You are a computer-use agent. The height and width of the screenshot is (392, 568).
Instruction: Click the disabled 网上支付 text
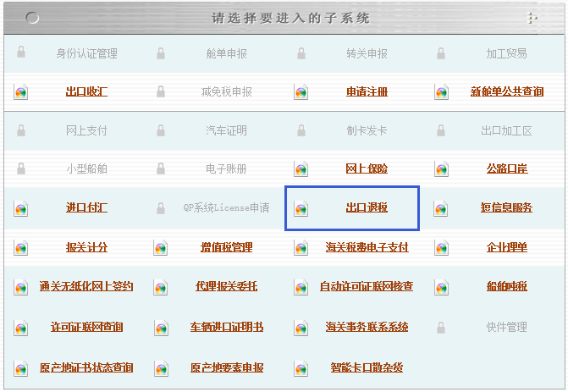pyautogui.click(x=86, y=130)
